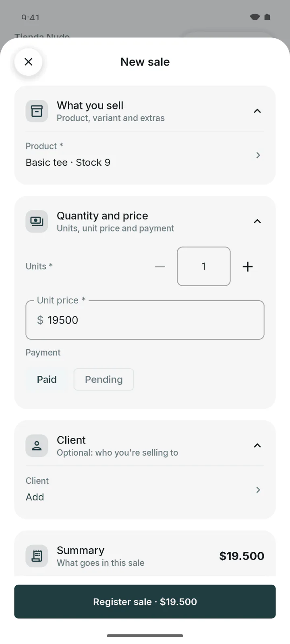Increase units with the plus icon
This screenshot has height=644, width=290.
click(248, 266)
